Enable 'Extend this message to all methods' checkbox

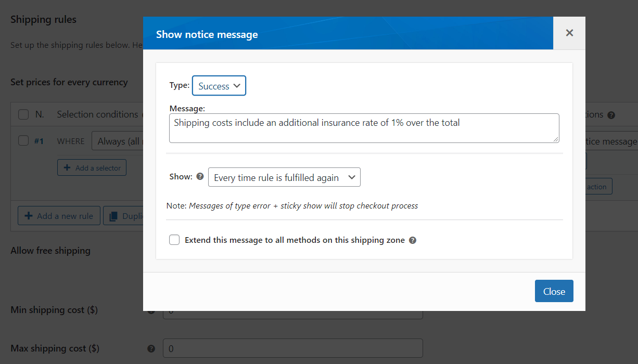[x=174, y=240]
